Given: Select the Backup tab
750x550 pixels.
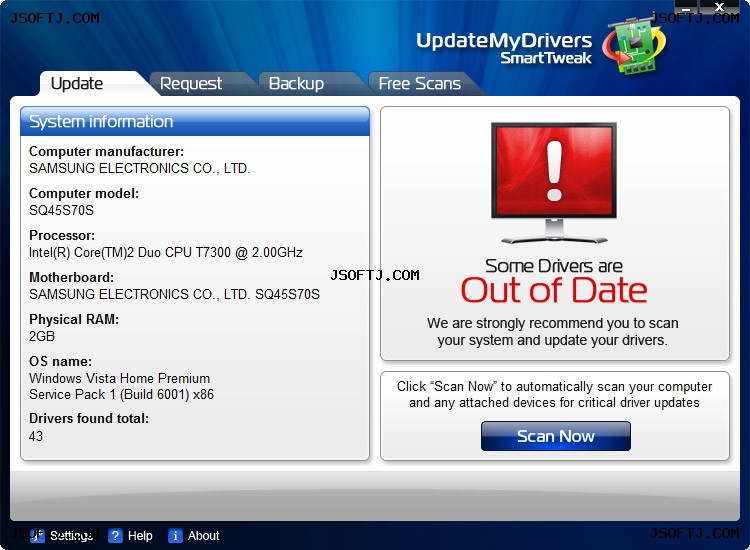Looking at the screenshot, I should pyautogui.click(x=296, y=83).
